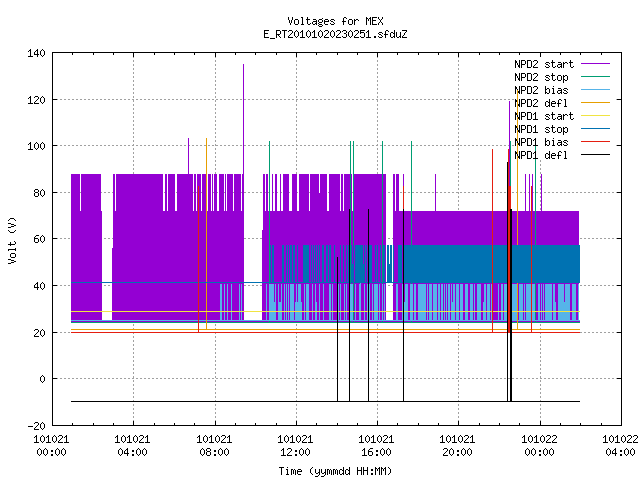Click the 'NPD2 start' legend label

pyautogui.click(x=544, y=64)
